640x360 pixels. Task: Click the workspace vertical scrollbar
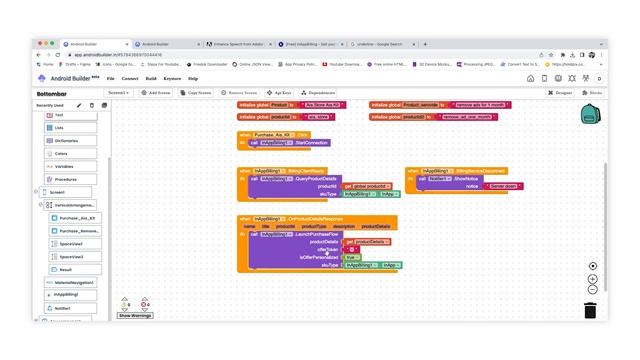click(605, 227)
